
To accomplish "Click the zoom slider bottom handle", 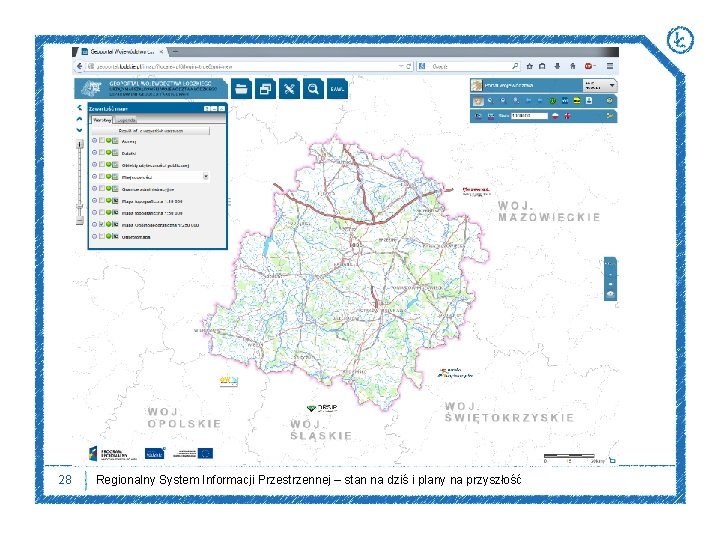I will 79,220.
